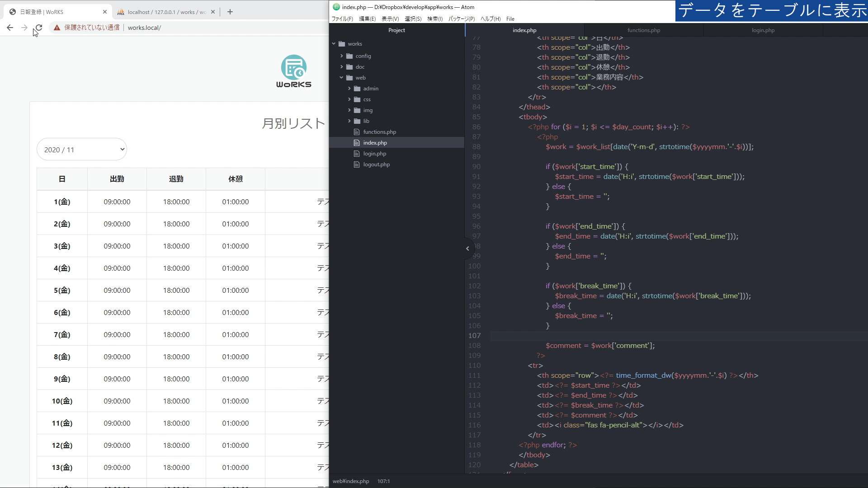Open the 検索(I) menu in Atom
Viewport: 868px width, 488px height.
click(x=435, y=19)
